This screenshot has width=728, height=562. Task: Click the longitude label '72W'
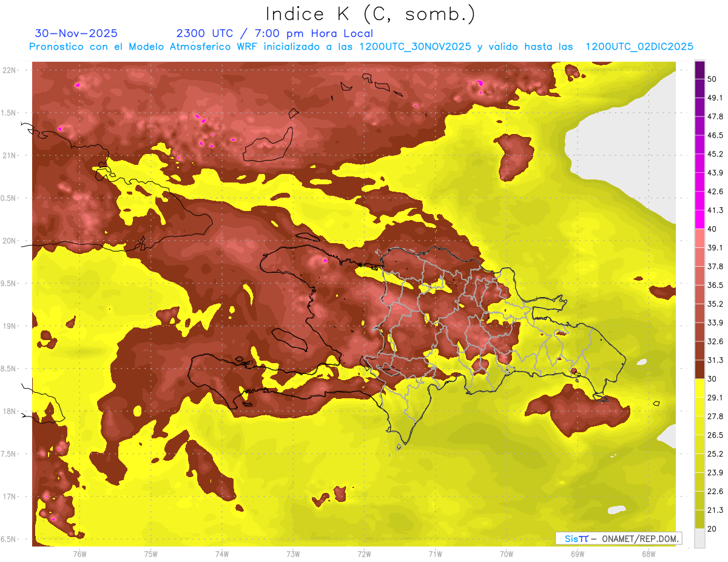365,554
